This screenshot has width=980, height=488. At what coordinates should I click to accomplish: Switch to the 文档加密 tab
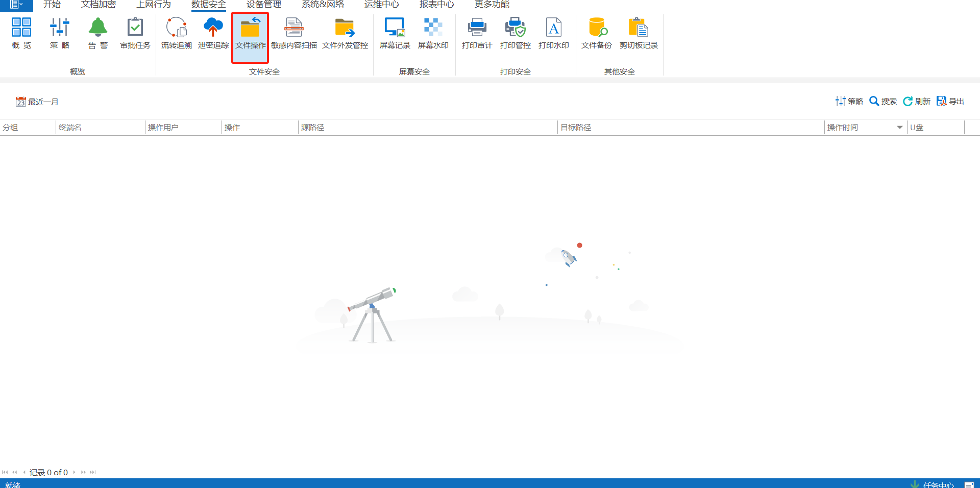click(x=99, y=5)
